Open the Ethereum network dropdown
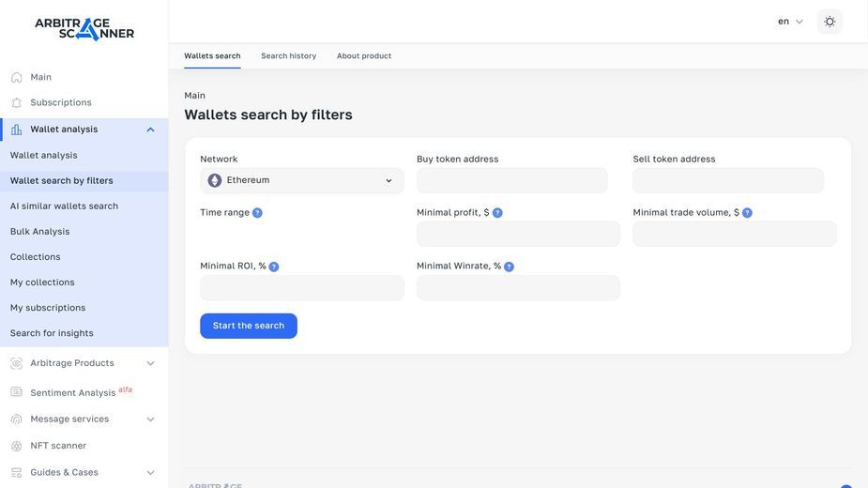The image size is (868, 488). tap(302, 180)
